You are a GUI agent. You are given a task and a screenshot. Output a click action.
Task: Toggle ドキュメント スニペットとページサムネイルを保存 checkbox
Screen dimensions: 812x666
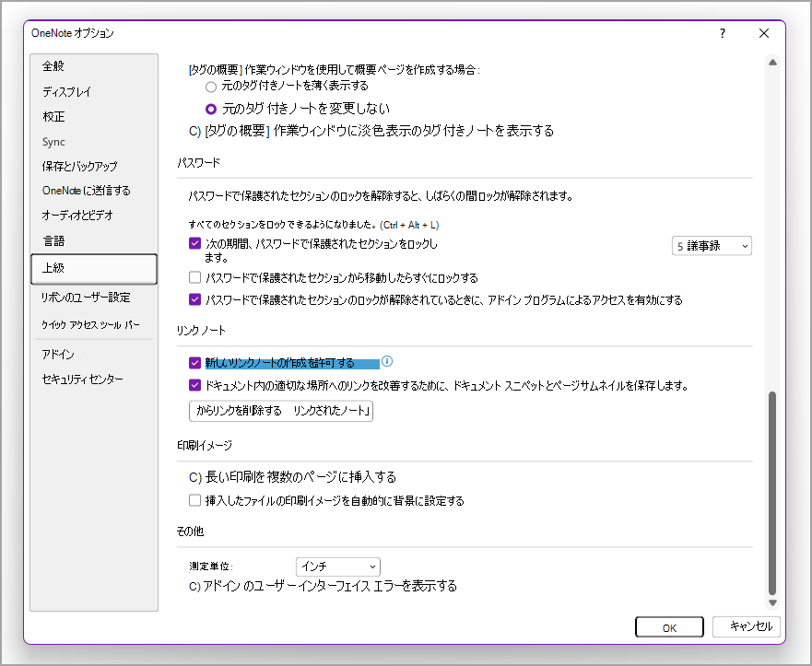click(194, 385)
